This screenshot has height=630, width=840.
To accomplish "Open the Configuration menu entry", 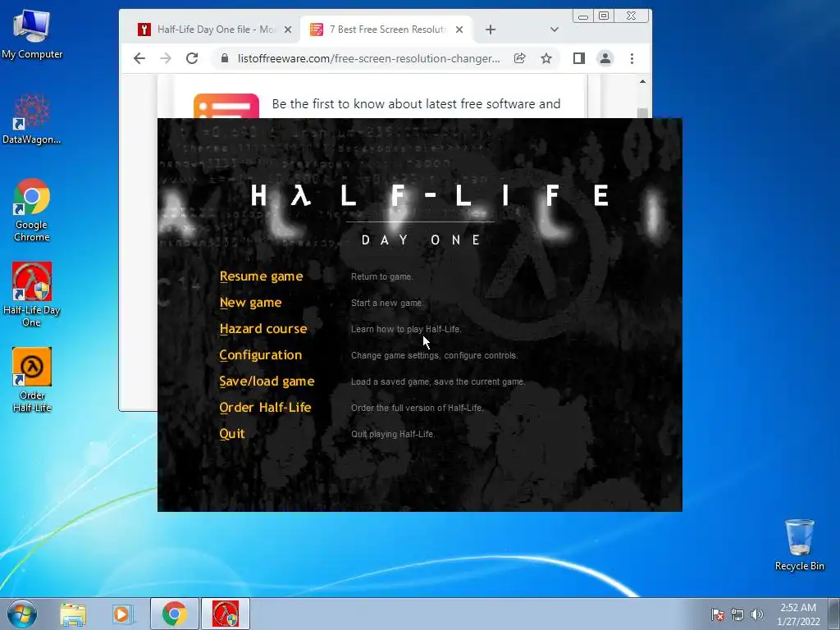I will click(260, 355).
